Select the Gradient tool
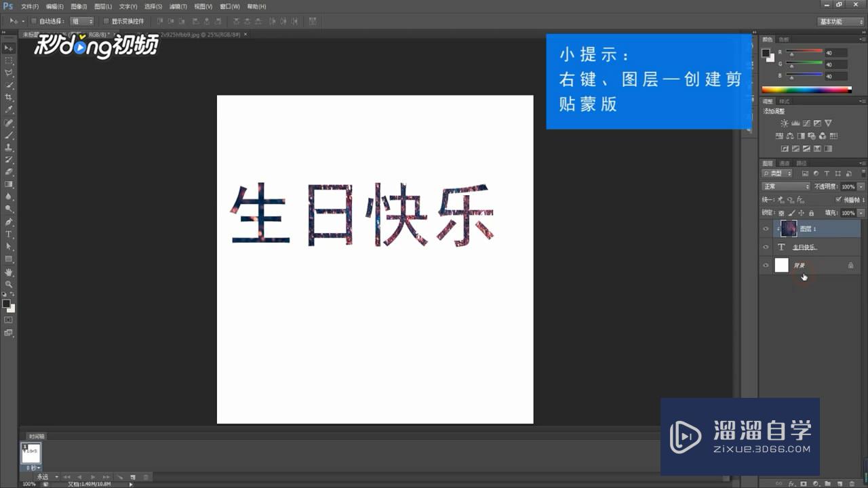This screenshot has height=488, width=868. [9, 184]
